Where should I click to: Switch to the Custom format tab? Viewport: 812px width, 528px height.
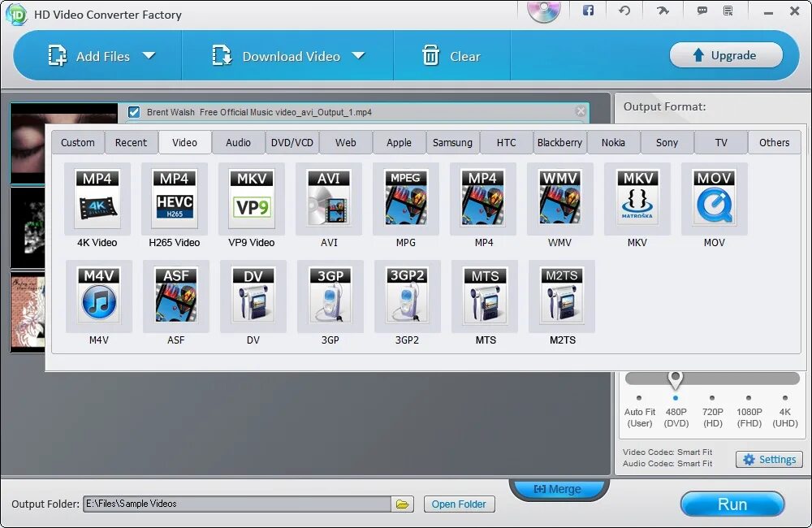click(78, 142)
